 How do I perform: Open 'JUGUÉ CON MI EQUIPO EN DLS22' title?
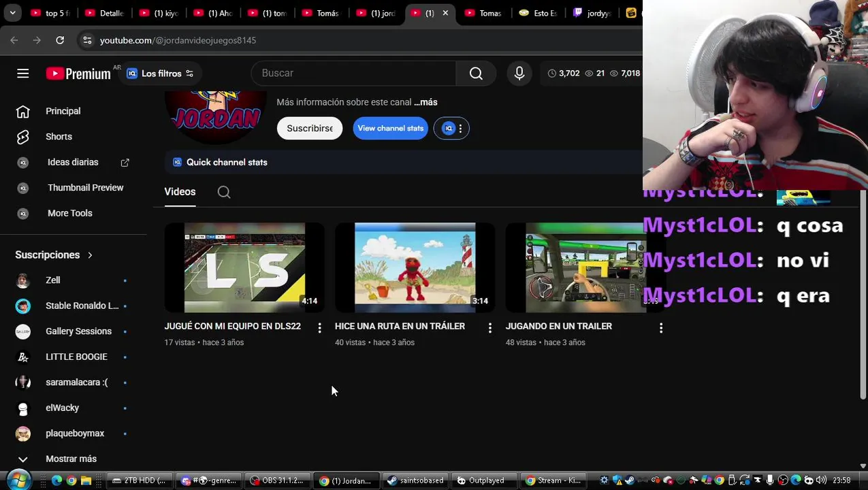point(232,327)
